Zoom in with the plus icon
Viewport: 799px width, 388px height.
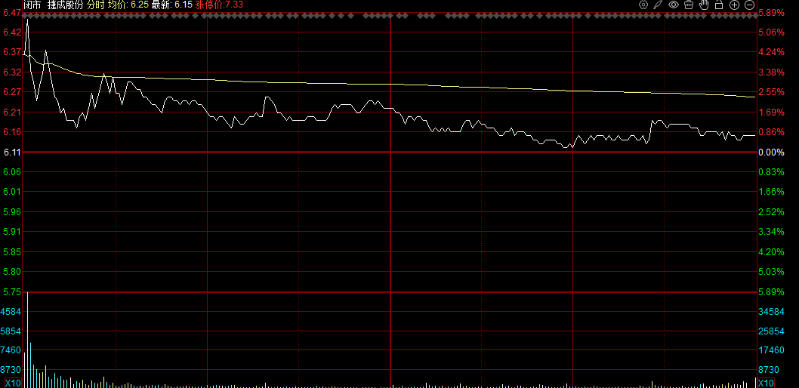click(734, 5)
